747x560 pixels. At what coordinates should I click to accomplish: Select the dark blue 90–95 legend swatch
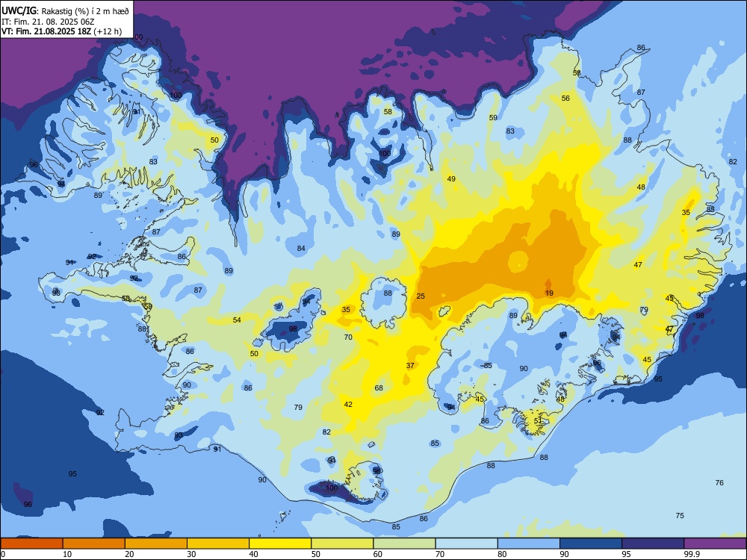click(591, 544)
